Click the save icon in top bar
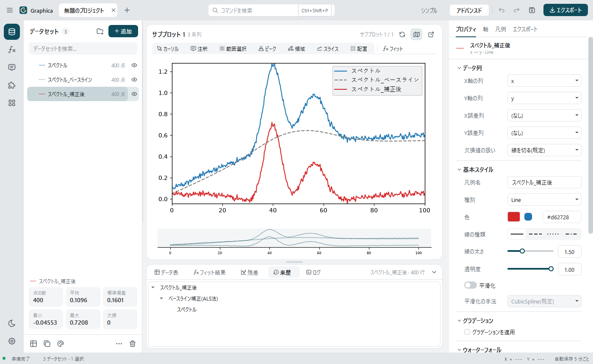Viewport: 593px width, 364px height. (532, 10)
